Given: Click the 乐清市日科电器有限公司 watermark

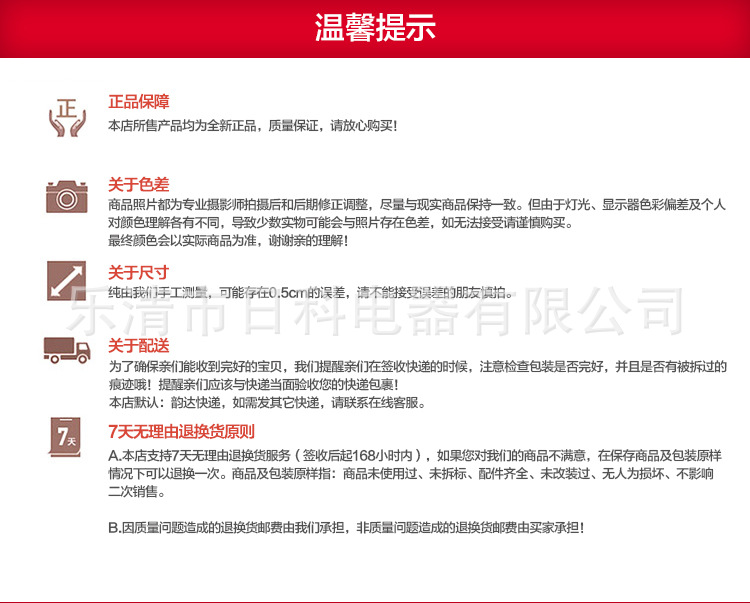Looking at the screenshot, I should (x=376, y=310).
